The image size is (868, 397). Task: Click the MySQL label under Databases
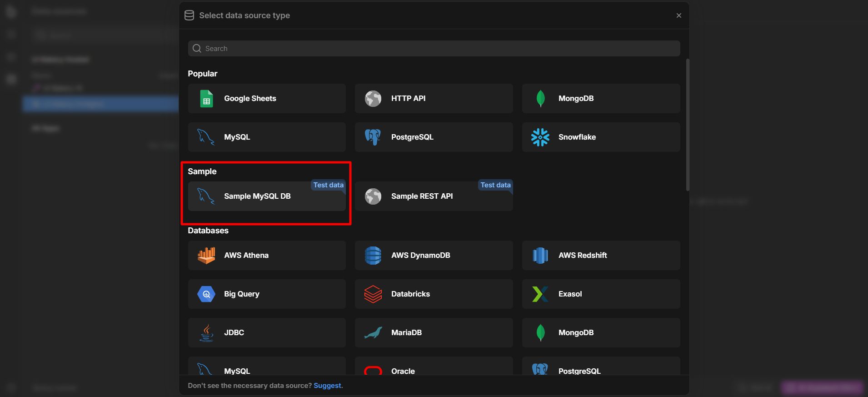point(237,371)
